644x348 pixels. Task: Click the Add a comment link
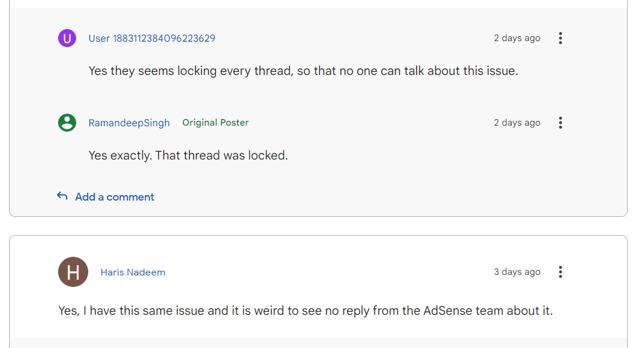pos(114,197)
